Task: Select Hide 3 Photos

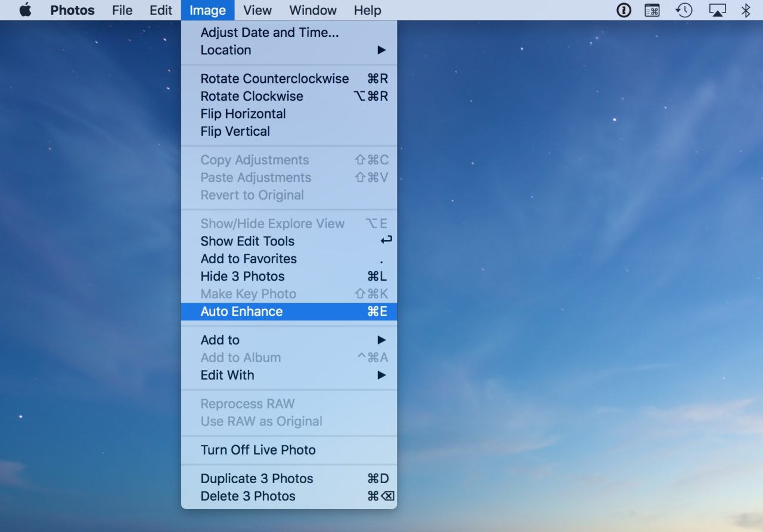Action: (x=289, y=276)
